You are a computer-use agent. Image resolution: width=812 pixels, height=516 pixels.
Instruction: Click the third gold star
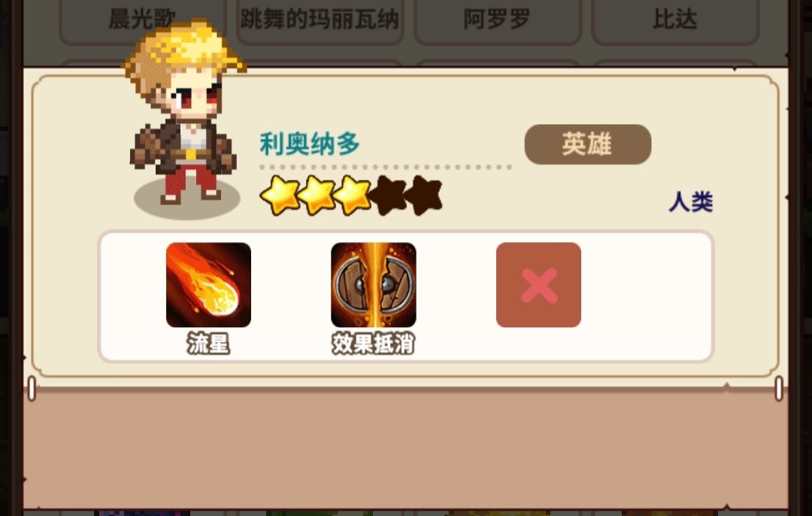(352, 196)
